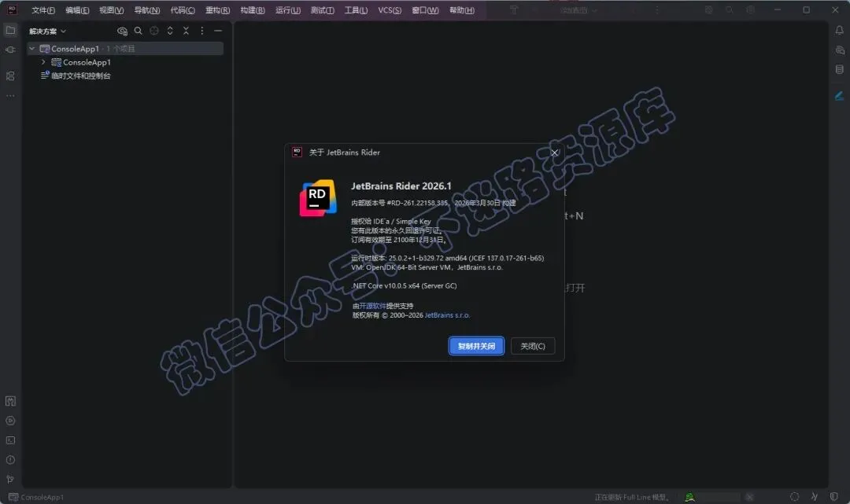Viewport: 850px width, 504px height.
Task: Open the run configuration dropdown
Action: tap(578, 10)
